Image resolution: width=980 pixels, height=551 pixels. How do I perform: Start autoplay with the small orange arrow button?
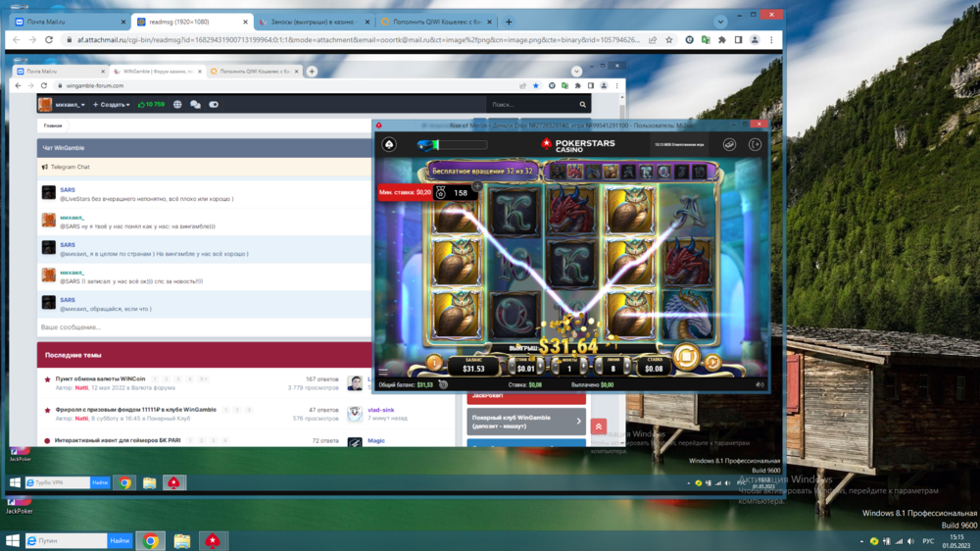(x=713, y=363)
